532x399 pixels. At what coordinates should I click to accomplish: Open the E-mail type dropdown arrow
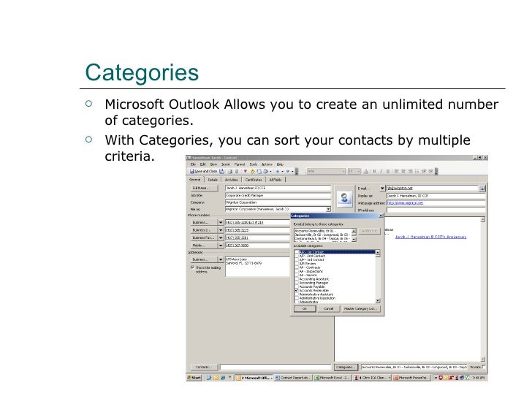[382, 189]
